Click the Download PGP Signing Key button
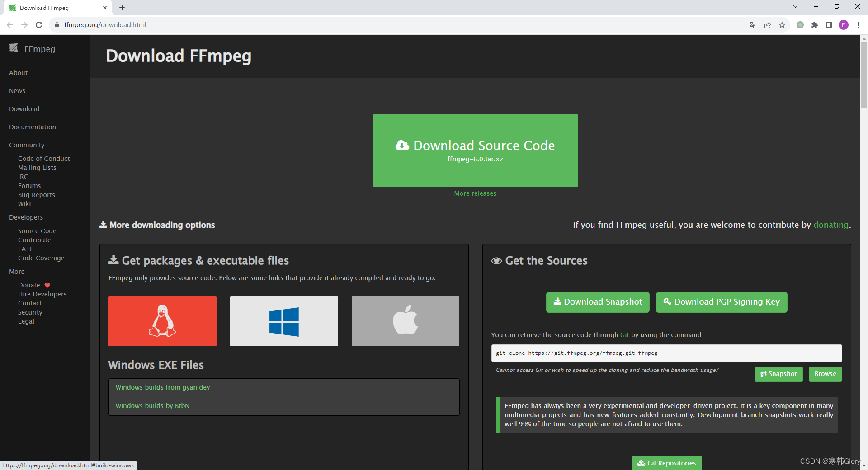 pyautogui.click(x=721, y=302)
